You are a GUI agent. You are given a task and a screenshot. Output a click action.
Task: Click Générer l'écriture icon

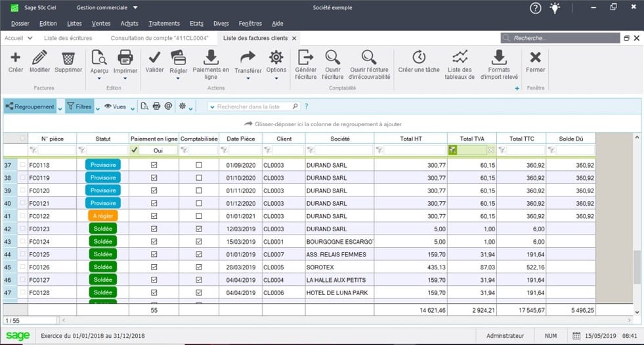(x=305, y=57)
